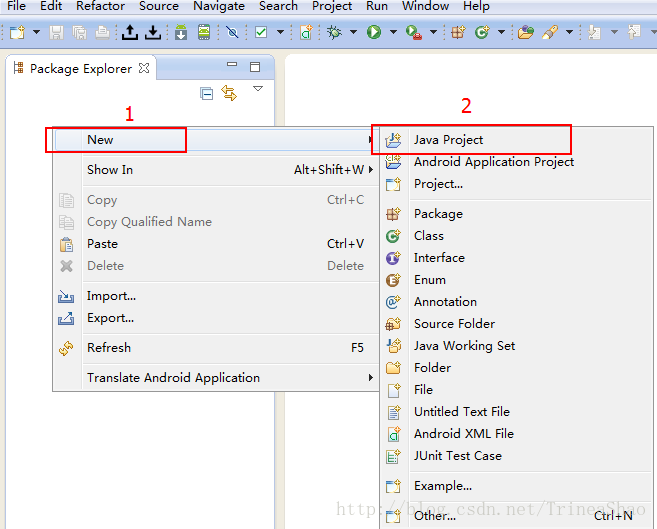Close the Package Explorer tab

click(144, 68)
